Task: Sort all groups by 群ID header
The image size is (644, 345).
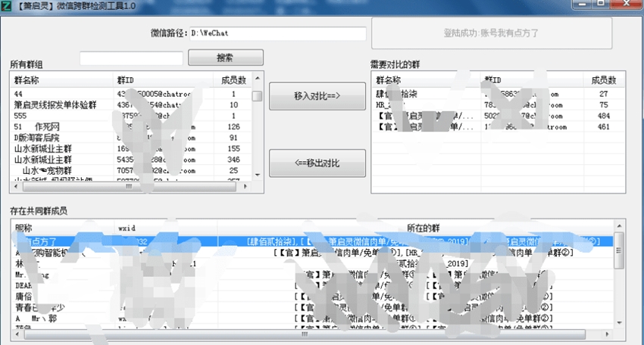Action: pos(163,80)
